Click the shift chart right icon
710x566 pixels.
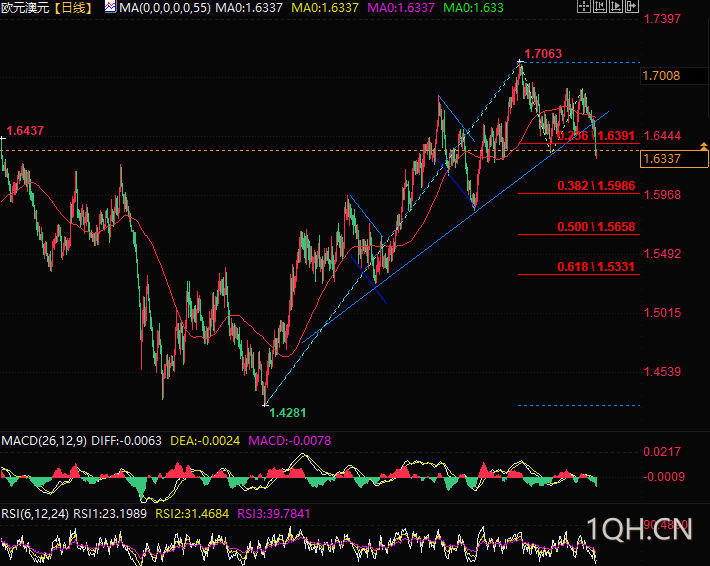point(615,6)
